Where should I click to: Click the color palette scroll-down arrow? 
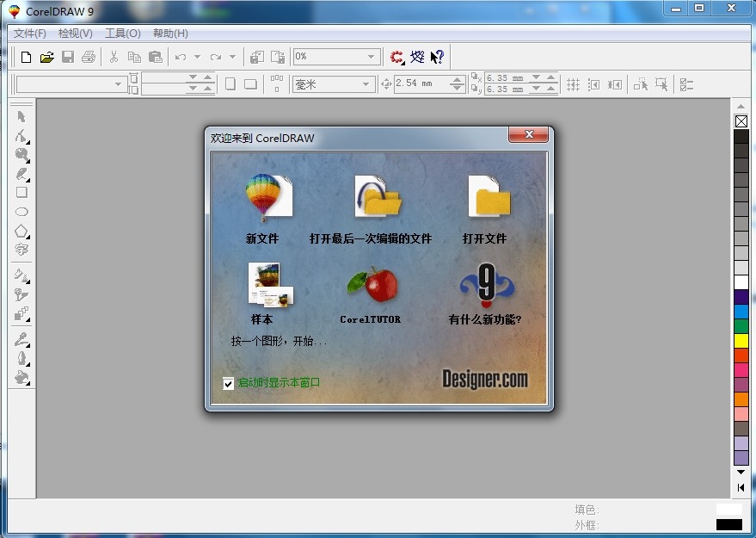coord(741,472)
